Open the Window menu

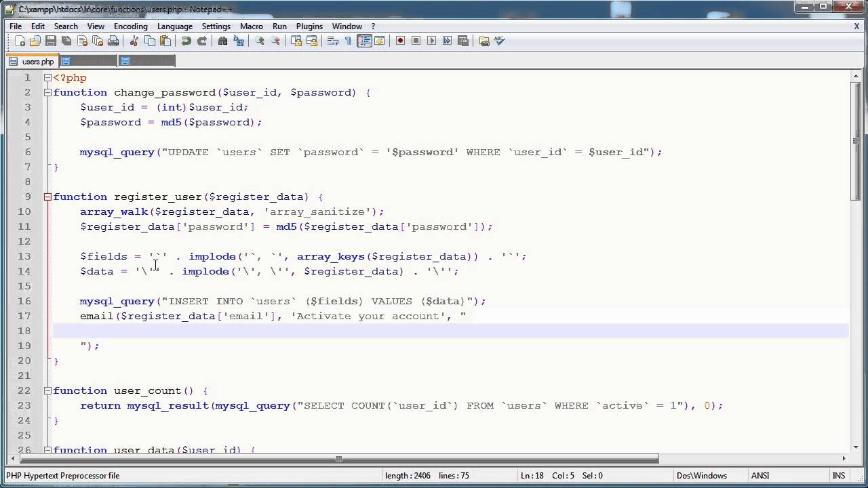[347, 26]
